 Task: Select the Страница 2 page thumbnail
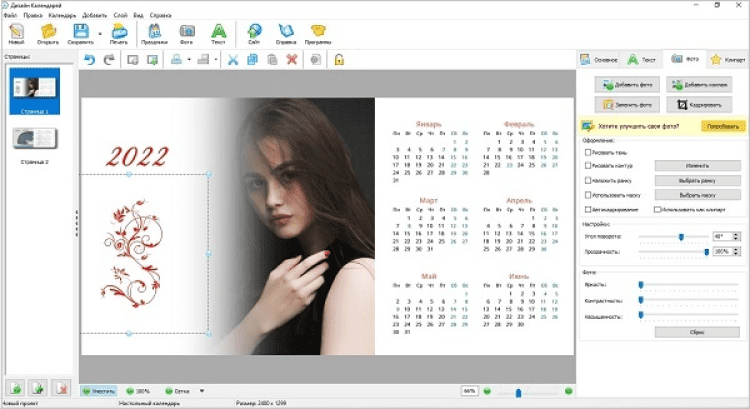tap(34, 139)
